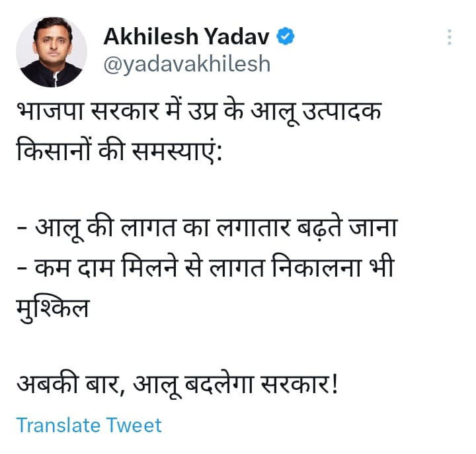Click the word बदलेगा in the slogan
This screenshot has height=454, width=476.
(x=219, y=384)
